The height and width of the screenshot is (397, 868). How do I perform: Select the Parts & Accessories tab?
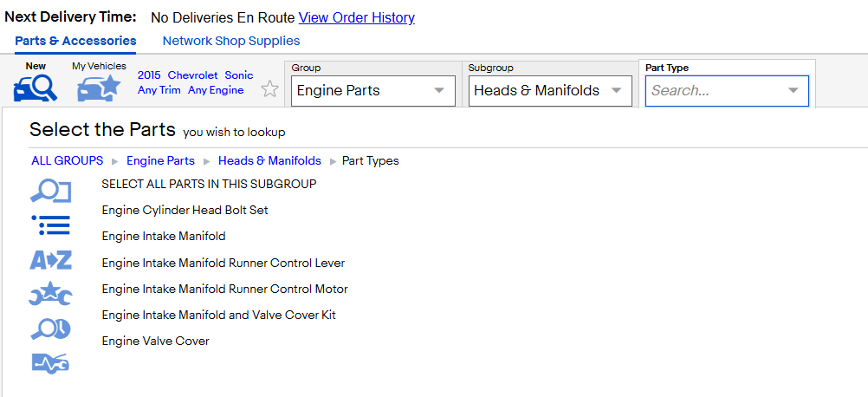(x=75, y=41)
